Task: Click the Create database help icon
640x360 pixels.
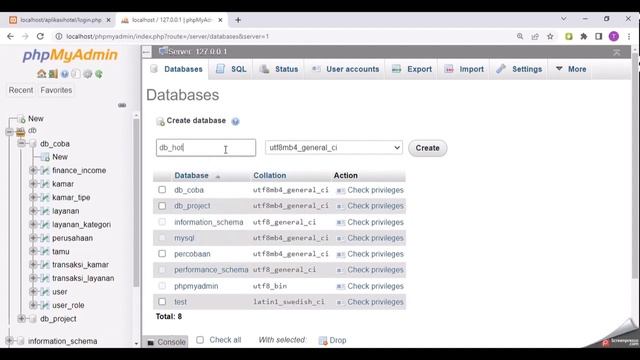Action: 235,121
